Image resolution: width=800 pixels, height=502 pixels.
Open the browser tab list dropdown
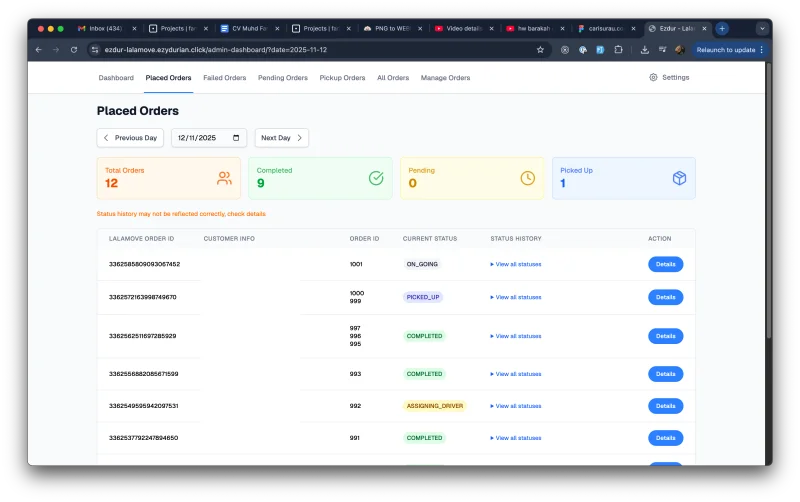[763, 29]
